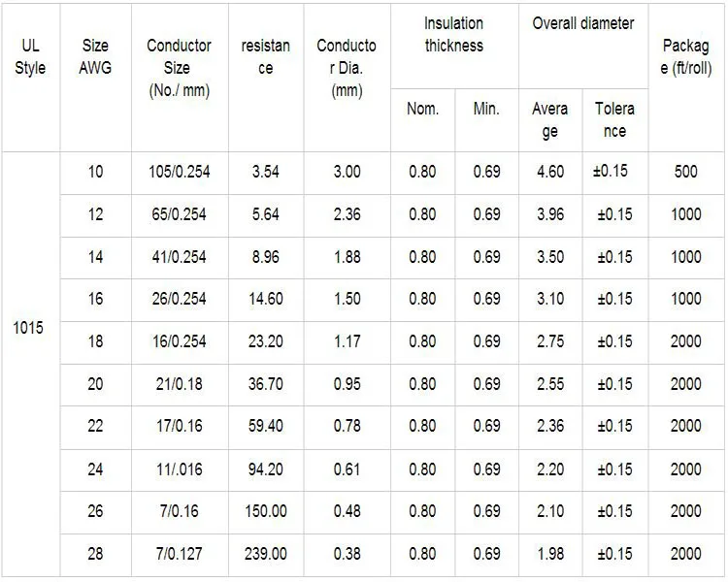Select the Package (ft/roll) column header
This screenshot has width=728, height=582.
coord(686,57)
